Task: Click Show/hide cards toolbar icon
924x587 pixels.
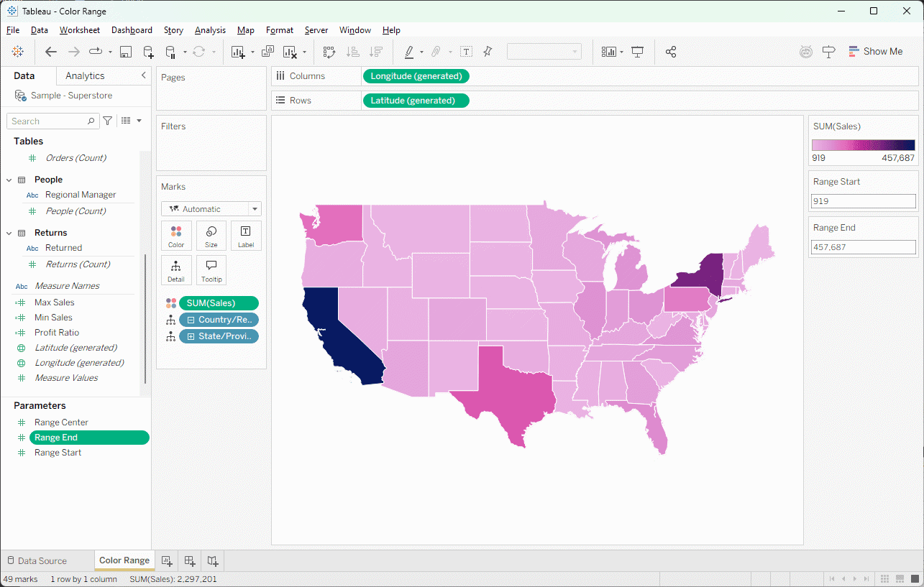Action: (609, 52)
